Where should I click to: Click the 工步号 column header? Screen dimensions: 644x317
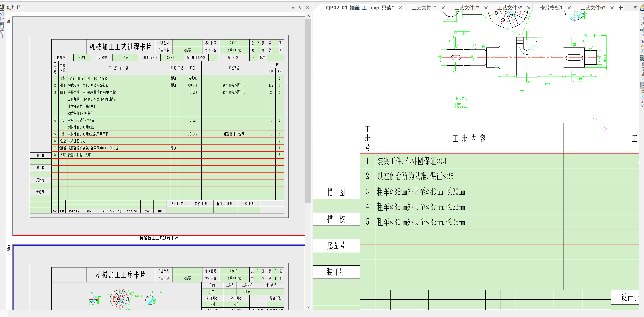(368, 139)
